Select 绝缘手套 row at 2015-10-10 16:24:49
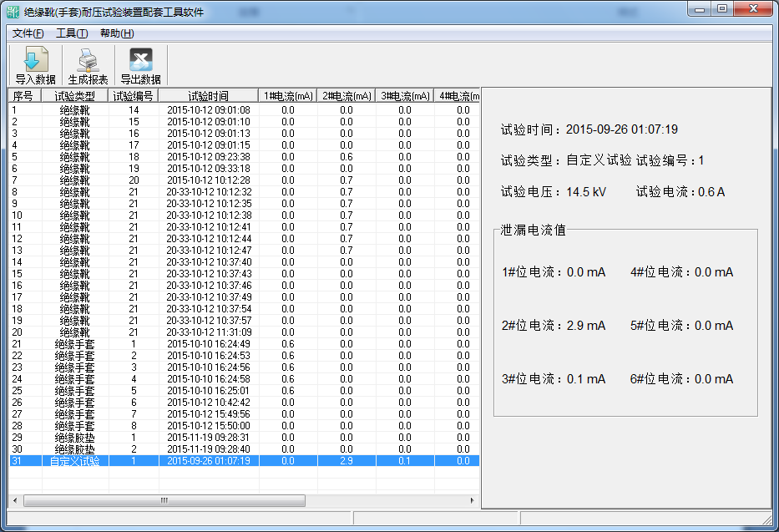The width and height of the screenshot is (779, 532). 244,344
